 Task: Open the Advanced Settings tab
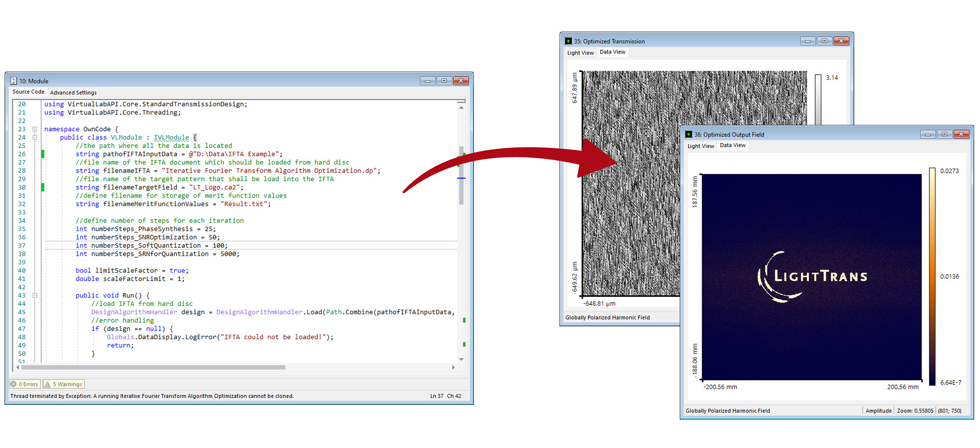73,93
